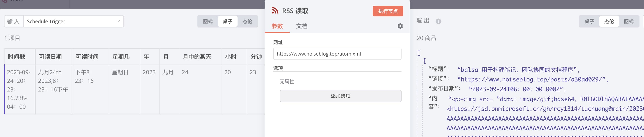
Task: Select 图式 view in output panel
Action: [628, 22]
